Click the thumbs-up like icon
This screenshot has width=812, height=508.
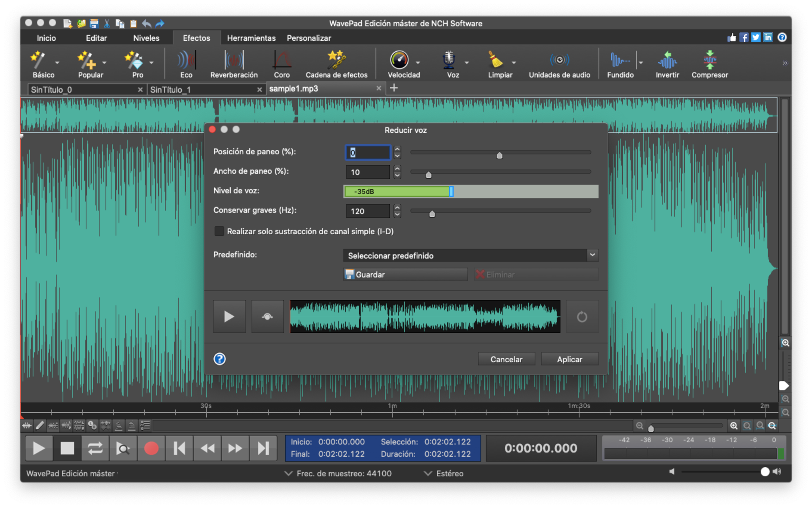732,37
